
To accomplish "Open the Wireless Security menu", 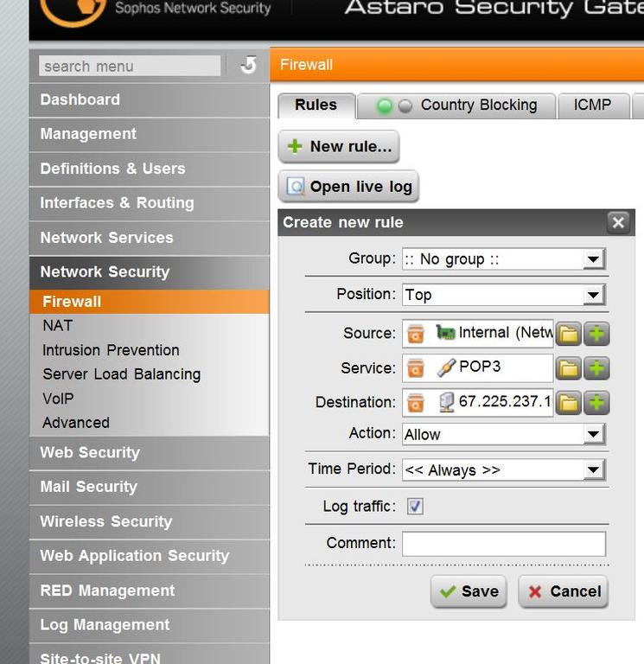I will (x=149, y=521).
